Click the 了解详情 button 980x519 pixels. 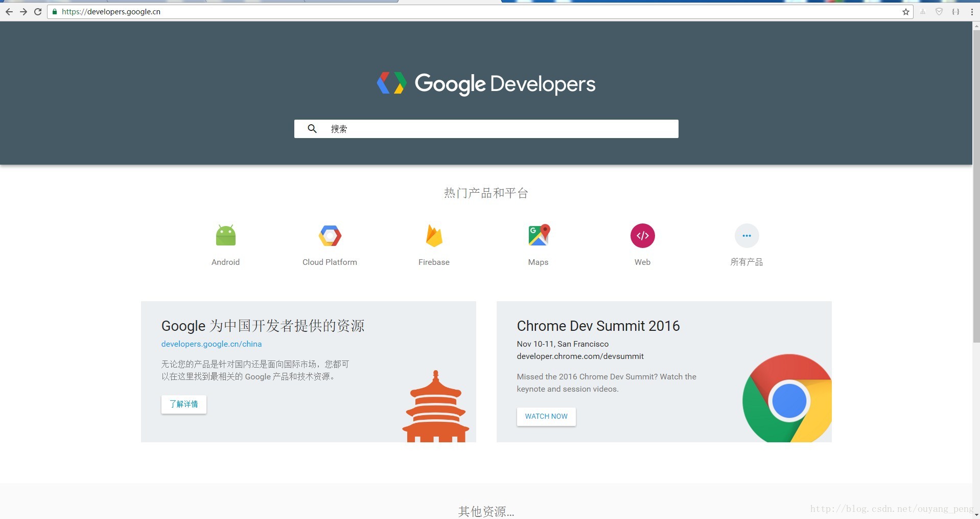[x=184, y=404]
